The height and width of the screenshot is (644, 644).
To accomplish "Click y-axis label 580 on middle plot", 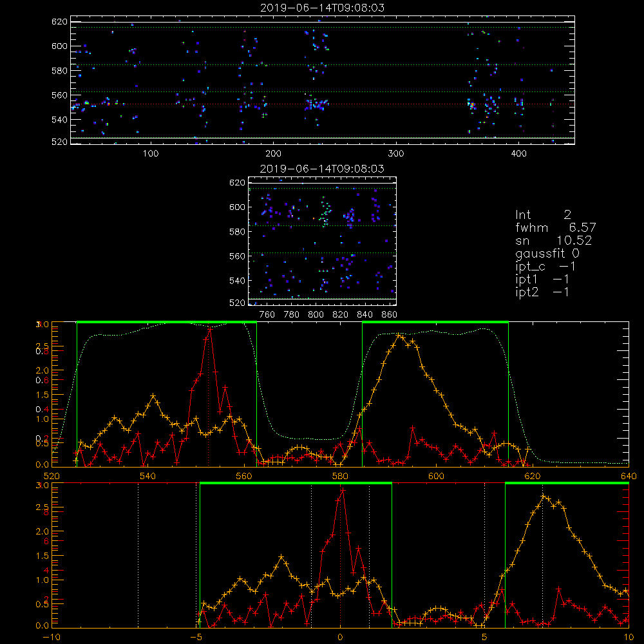I will [x=237, y=232].
